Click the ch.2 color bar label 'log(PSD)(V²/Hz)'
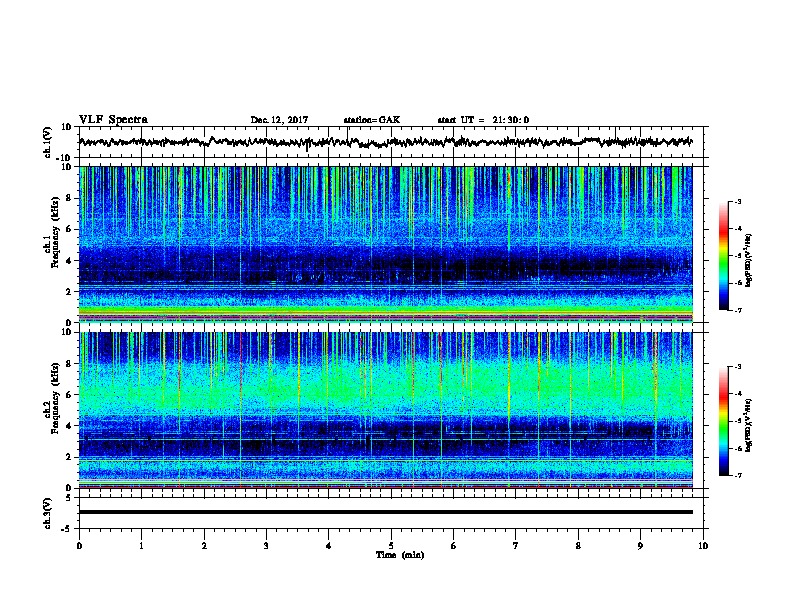 click(749, 425)
